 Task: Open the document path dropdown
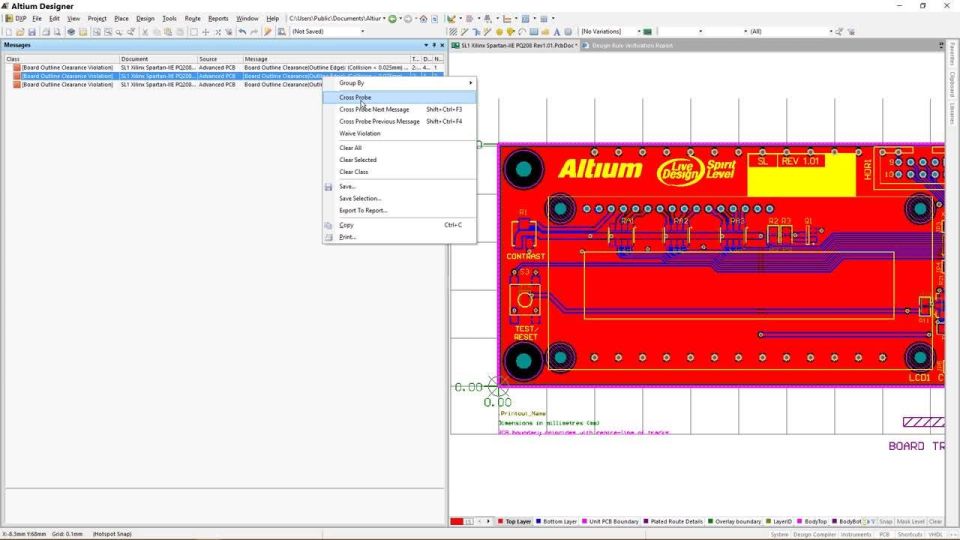[x=384, y=19]
